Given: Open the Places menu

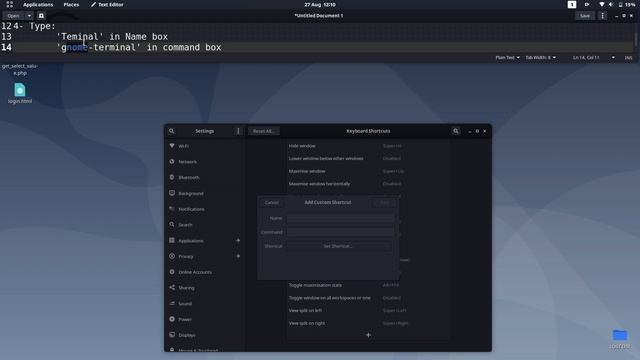Looking at the screenshot, I should 71,4.
